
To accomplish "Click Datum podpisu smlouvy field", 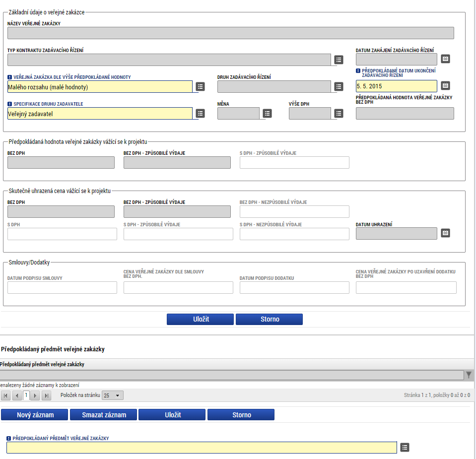I will click(62, 287).
